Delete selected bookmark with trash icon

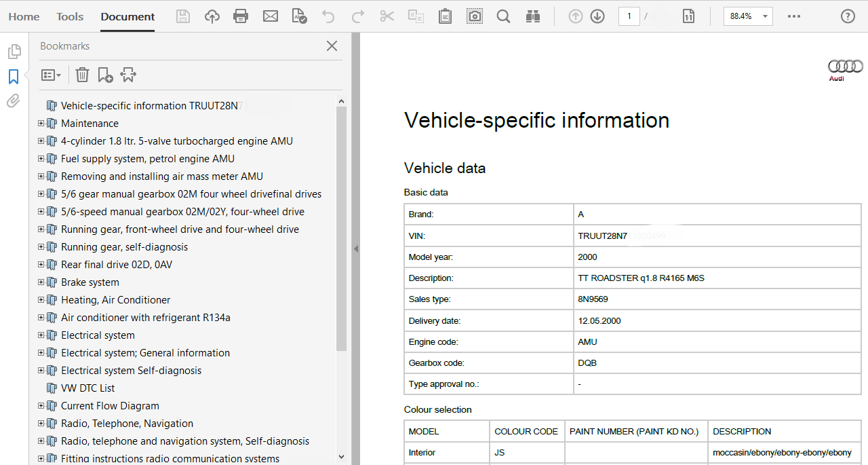pyautogui.click(x=82, y=75)
